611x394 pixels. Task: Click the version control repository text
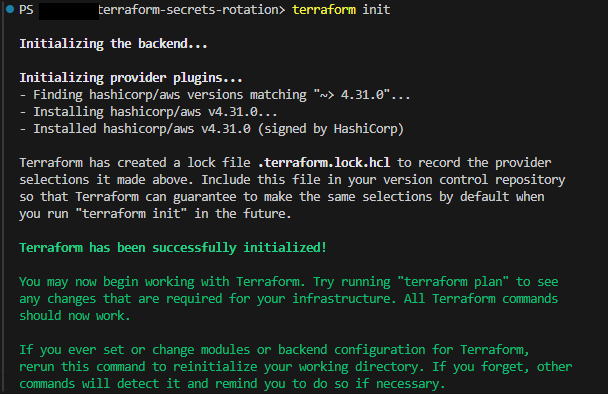[x=474, y=180]
